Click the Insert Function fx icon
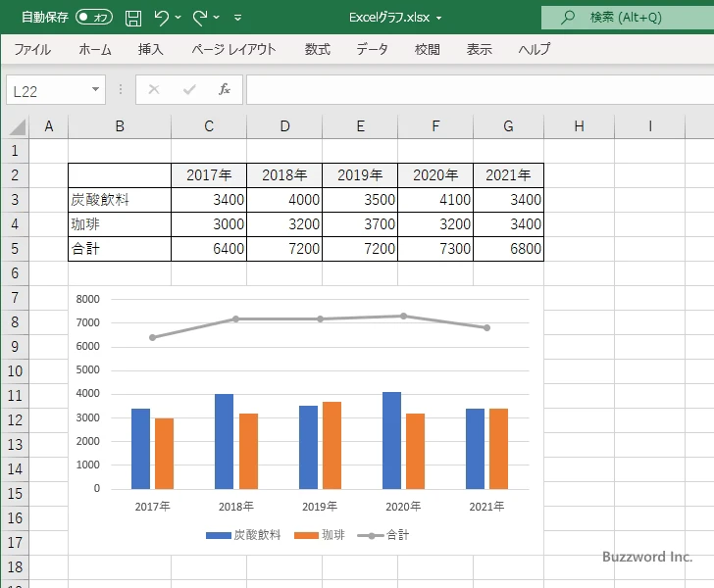The width and height of the screenshot is (714, 588). tap(225, 89)
